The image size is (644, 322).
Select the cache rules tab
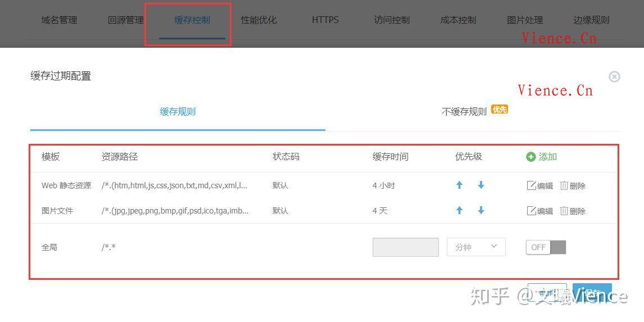click(178, 111)
